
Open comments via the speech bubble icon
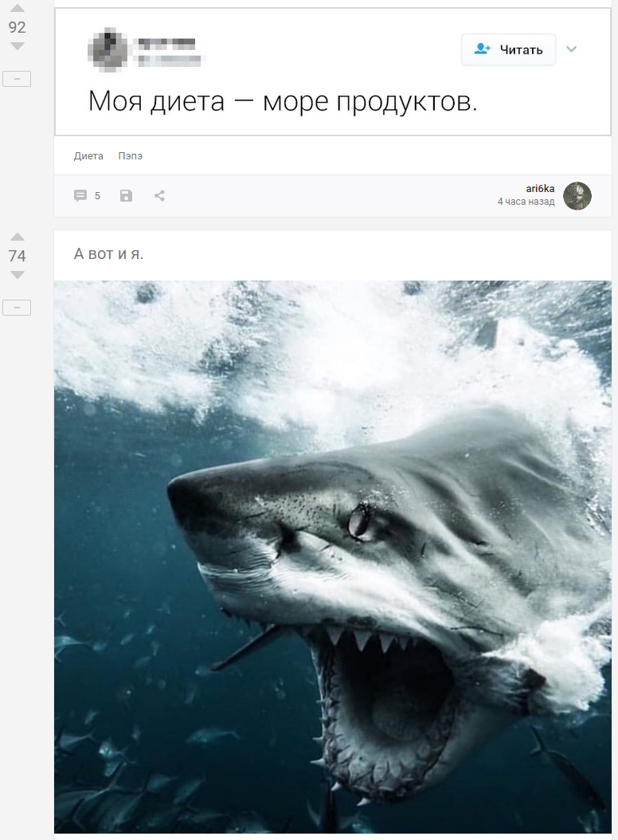coord(80,195)
